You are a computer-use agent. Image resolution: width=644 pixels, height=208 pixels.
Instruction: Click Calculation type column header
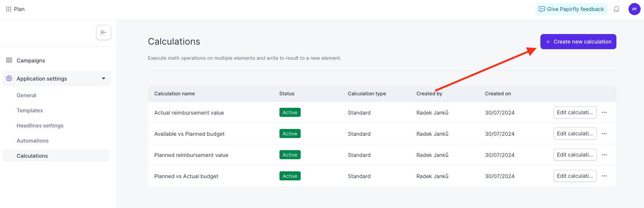click(x=367, y=93)
